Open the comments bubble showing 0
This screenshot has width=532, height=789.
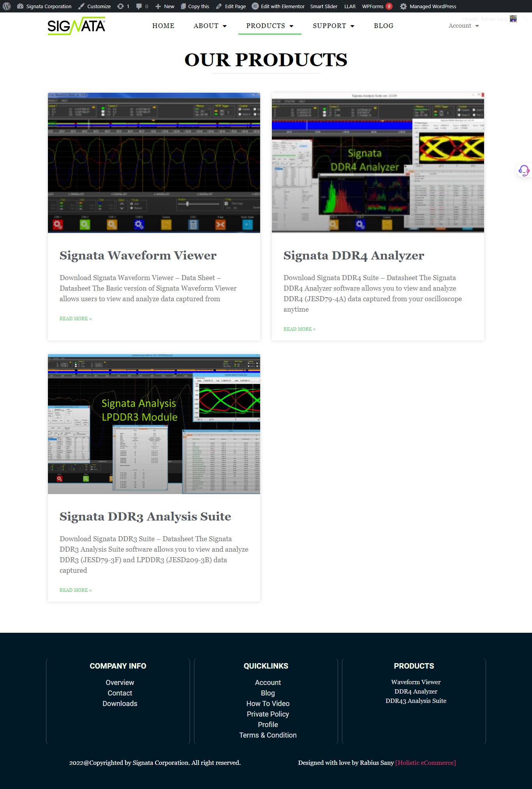142,6
